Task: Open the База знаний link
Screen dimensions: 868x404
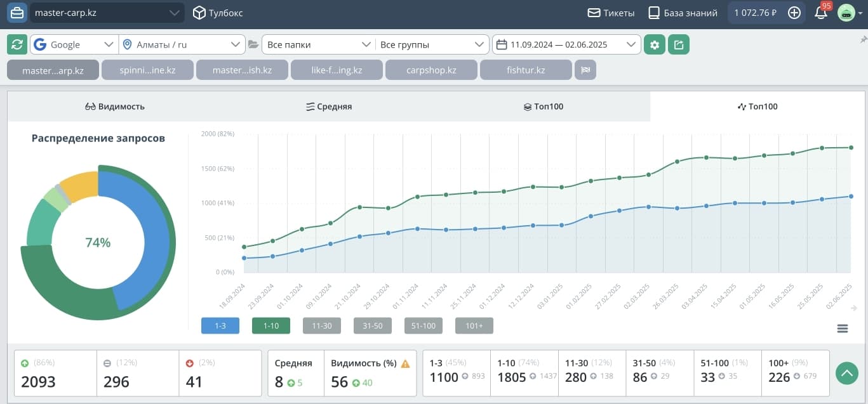Action: pyautogui.click(x=683, y=13)
